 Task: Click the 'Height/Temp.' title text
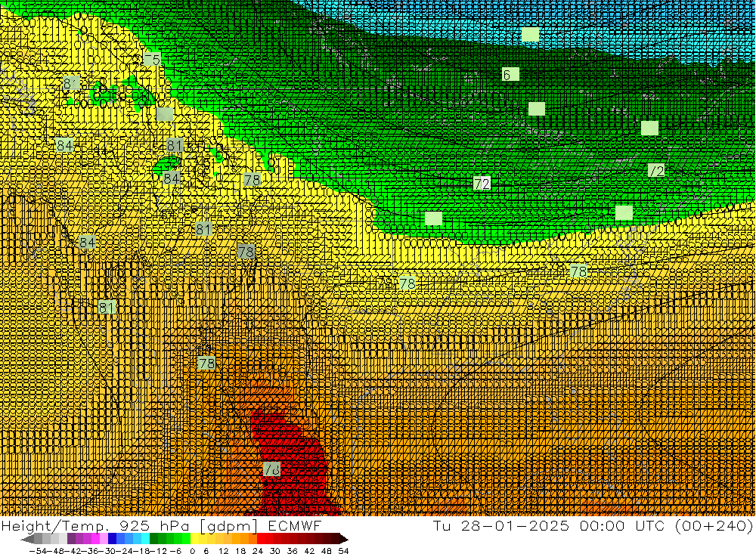coord(54,527)
